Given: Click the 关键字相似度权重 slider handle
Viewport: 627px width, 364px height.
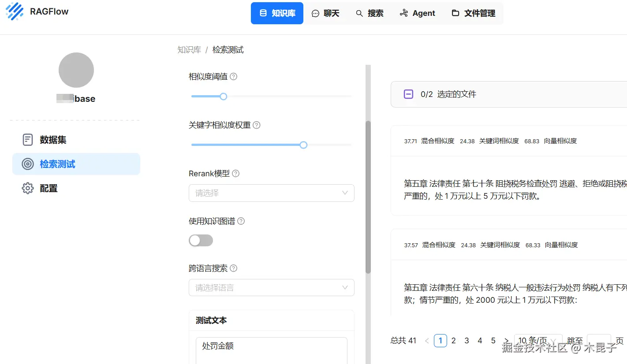Looking at the screenshot, I should tap(303, 145).
